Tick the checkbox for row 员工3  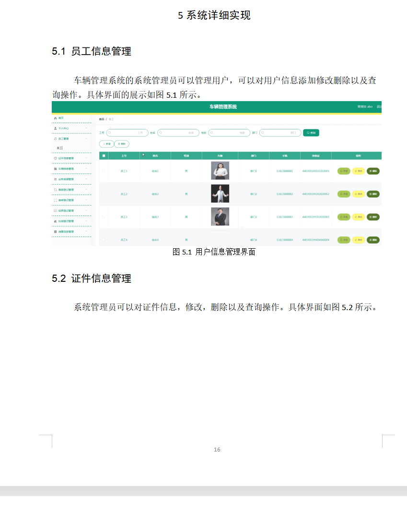pyautogui.click(x=105, y=217)
